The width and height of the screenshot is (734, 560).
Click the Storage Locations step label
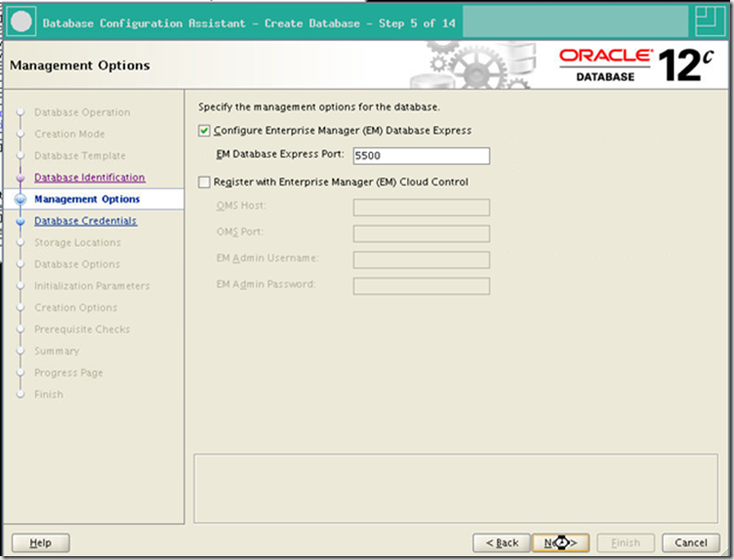click(x=77, y=242)
